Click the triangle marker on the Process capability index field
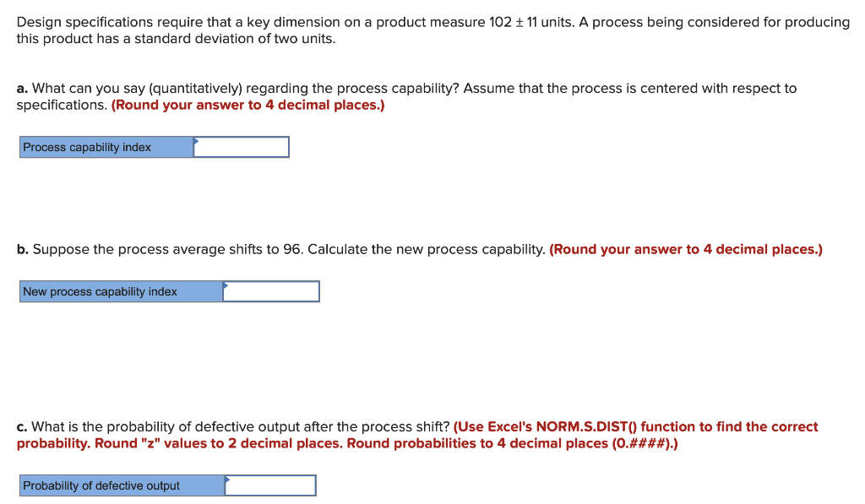865x504 pixels. click(195, 140)
